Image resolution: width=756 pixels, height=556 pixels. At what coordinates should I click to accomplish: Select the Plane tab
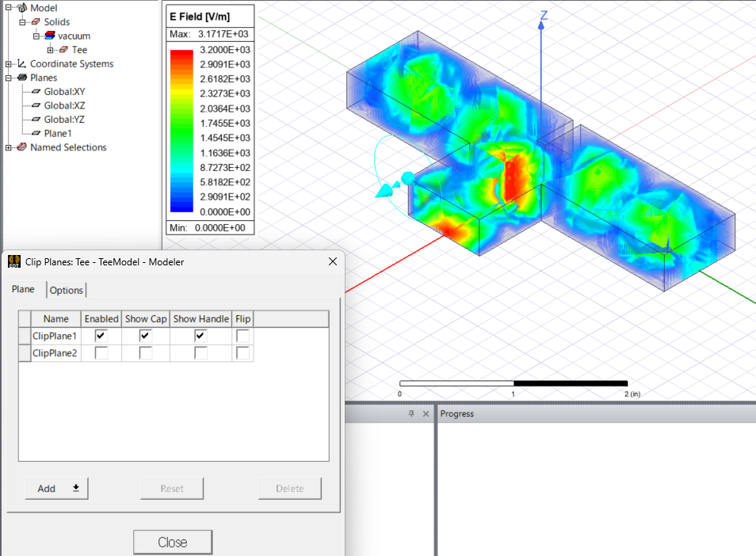point(23,289)
